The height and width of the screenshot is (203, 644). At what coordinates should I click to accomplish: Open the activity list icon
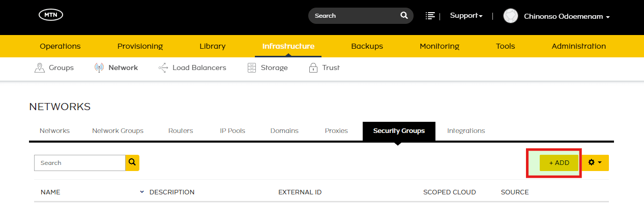pyautogui.click(x=430, y=16)
